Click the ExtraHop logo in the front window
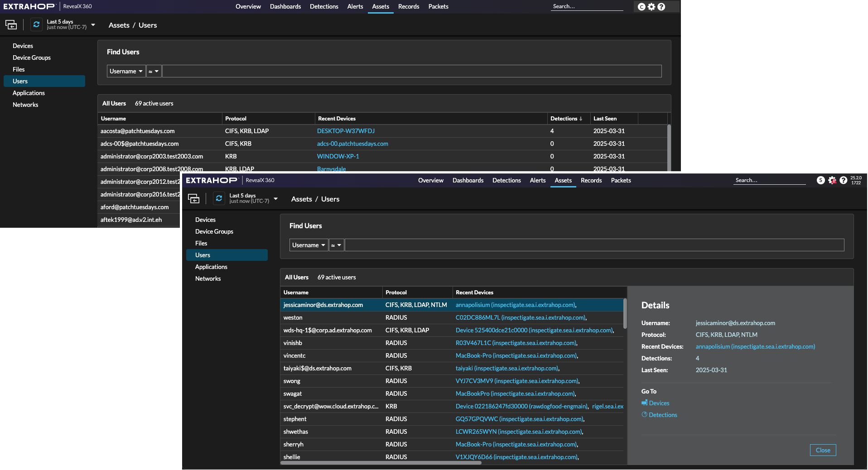868x470 pixels. (212, 180)
